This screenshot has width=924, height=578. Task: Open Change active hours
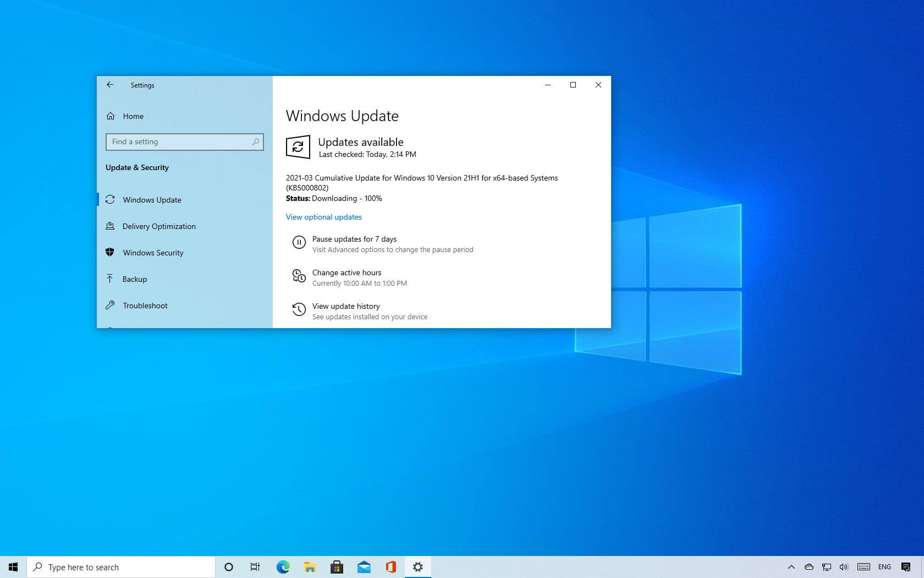[346, 272]
